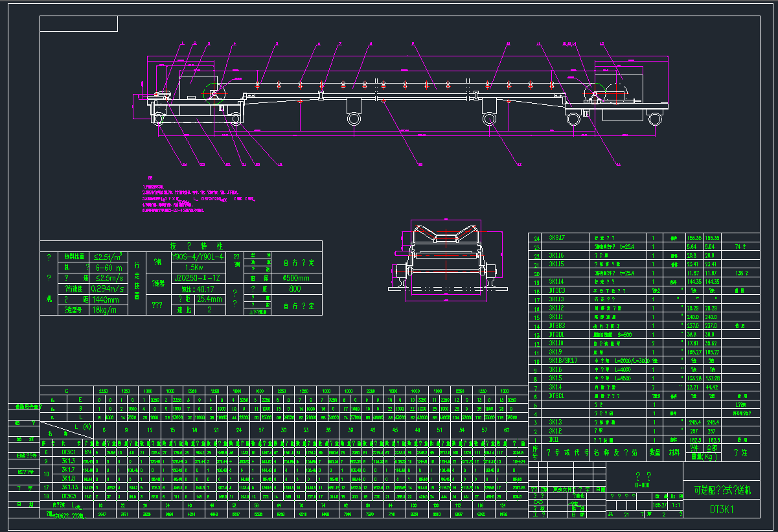Click total weight value 35.62
This screenshot has width=778, height=532.
(712, 343)
